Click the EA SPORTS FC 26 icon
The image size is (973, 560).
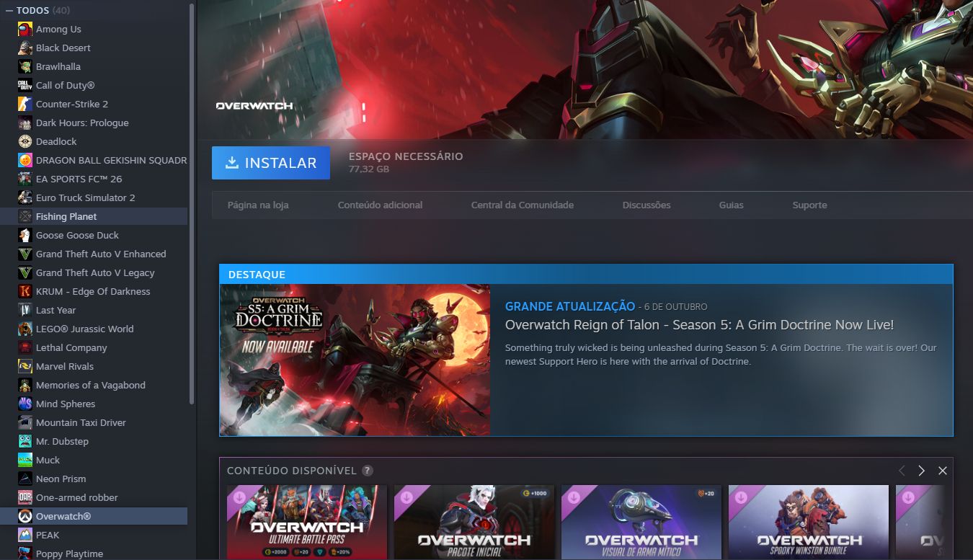pos(25,179)
